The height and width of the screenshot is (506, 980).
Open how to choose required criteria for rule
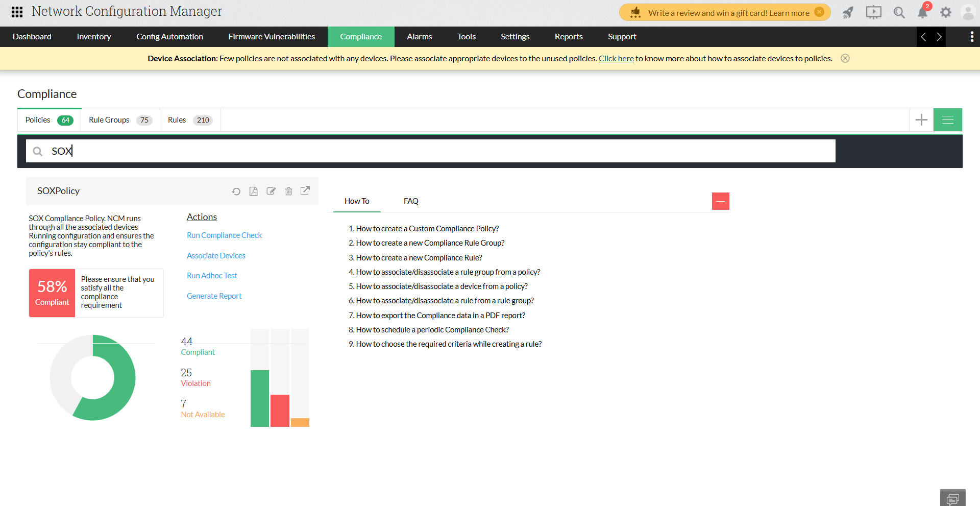449,344
